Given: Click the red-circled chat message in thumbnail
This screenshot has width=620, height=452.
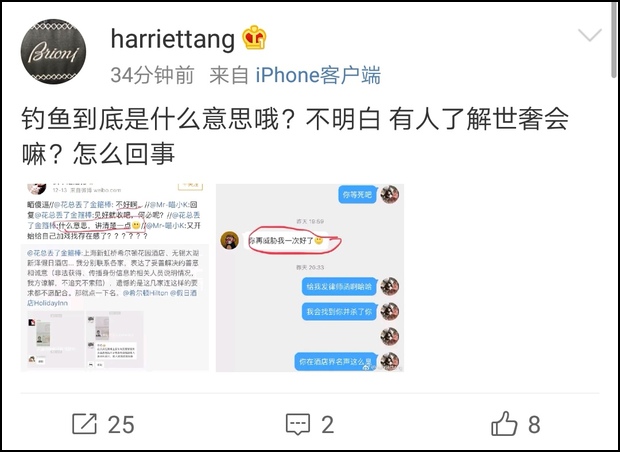Looking at the screenshot, I should 292,240.
